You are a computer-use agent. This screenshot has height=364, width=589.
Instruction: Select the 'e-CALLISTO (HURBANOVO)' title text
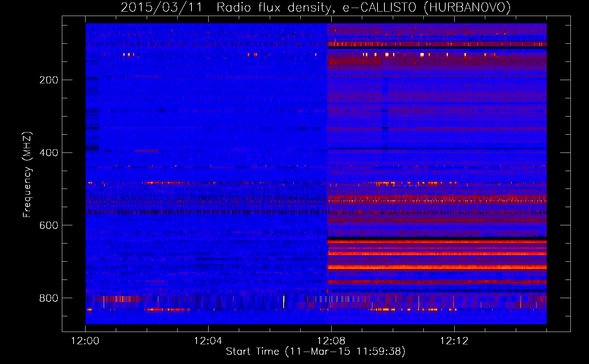(427, 8)
